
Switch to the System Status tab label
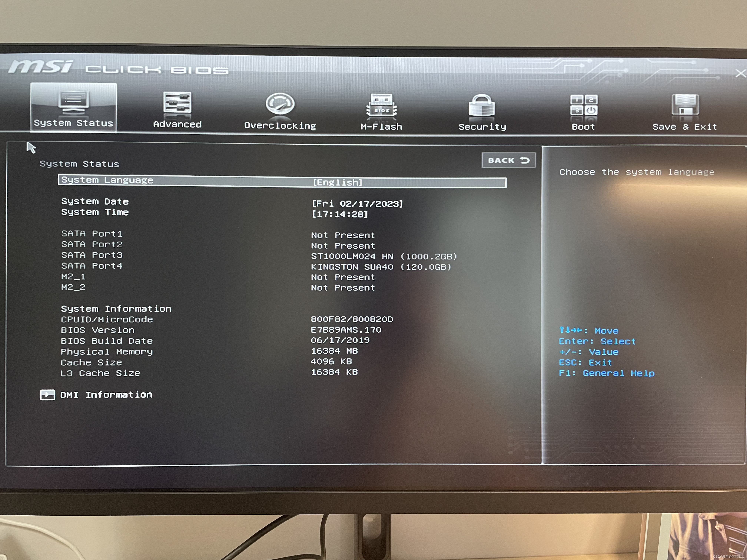[x=73, y=123]
